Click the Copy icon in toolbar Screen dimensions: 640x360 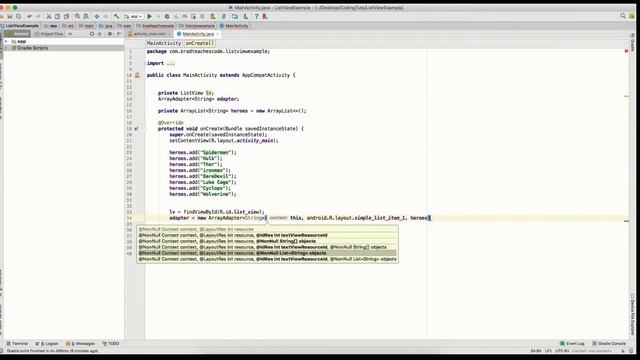tap(58, 16)
